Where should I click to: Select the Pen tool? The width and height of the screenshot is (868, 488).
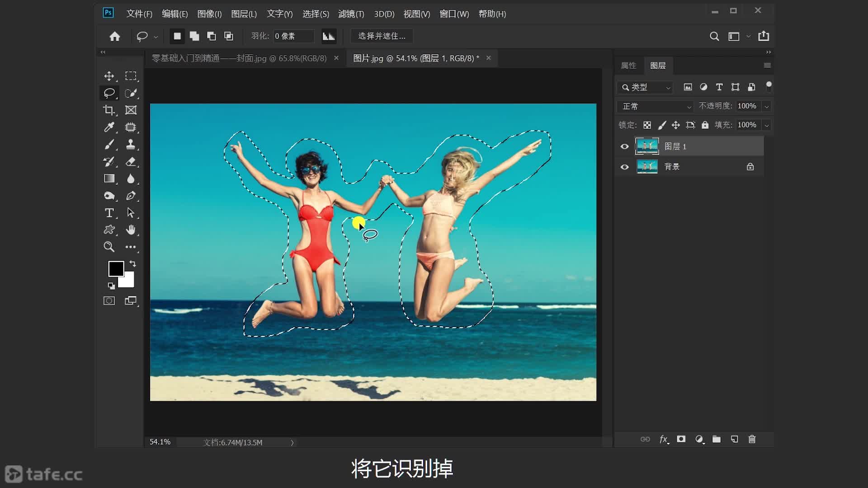(131, 196)
